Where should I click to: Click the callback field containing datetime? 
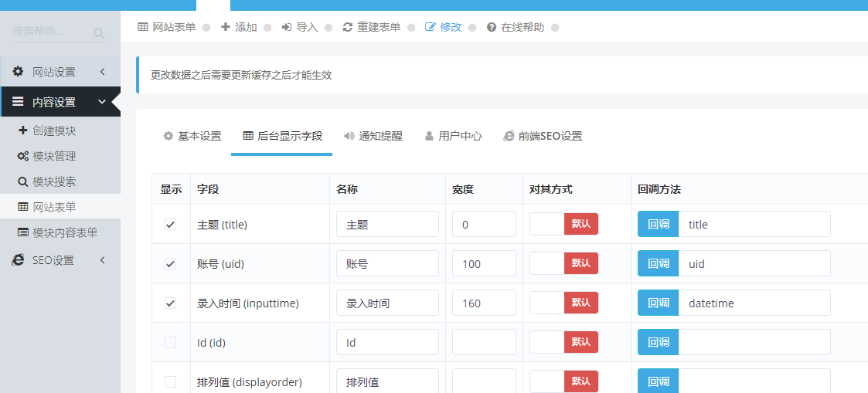(x=754, y=303)
